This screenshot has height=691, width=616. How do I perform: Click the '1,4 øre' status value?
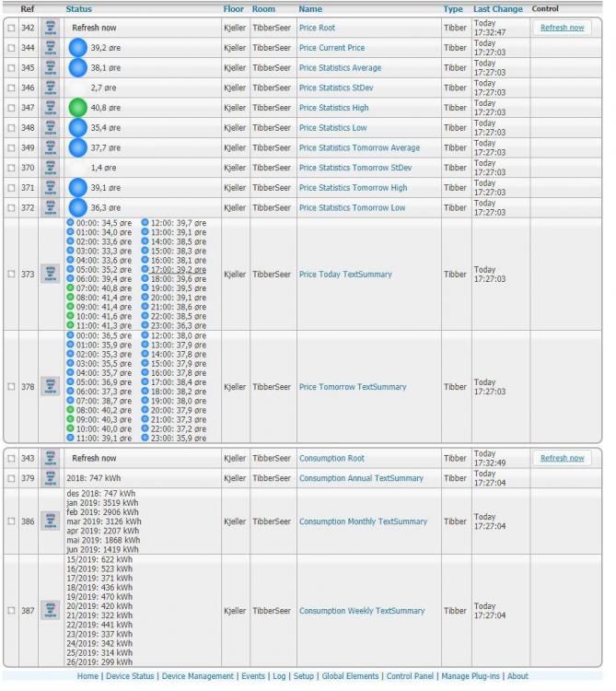point(103,168)
